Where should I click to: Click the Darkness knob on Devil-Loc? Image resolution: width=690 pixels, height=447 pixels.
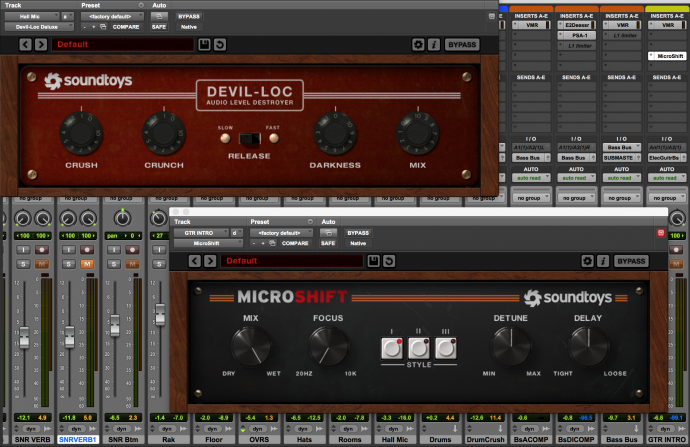[x=335, y=133]
